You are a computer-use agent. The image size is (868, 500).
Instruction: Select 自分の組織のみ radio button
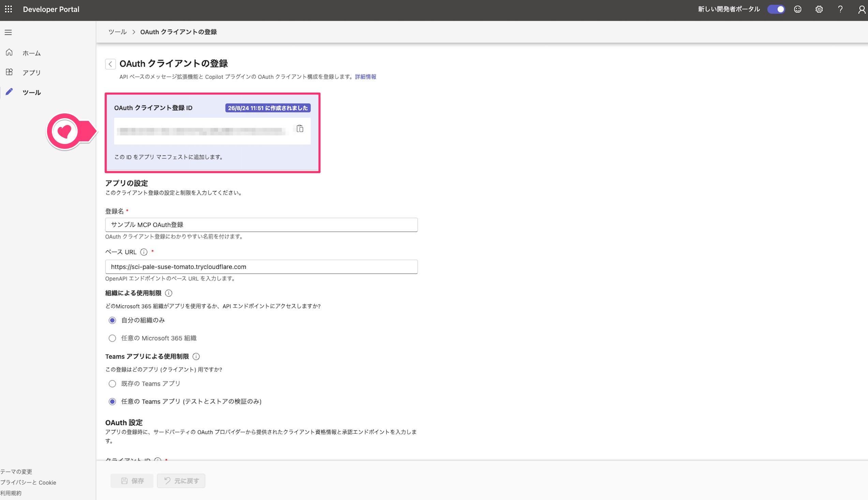tap(112, 320)
